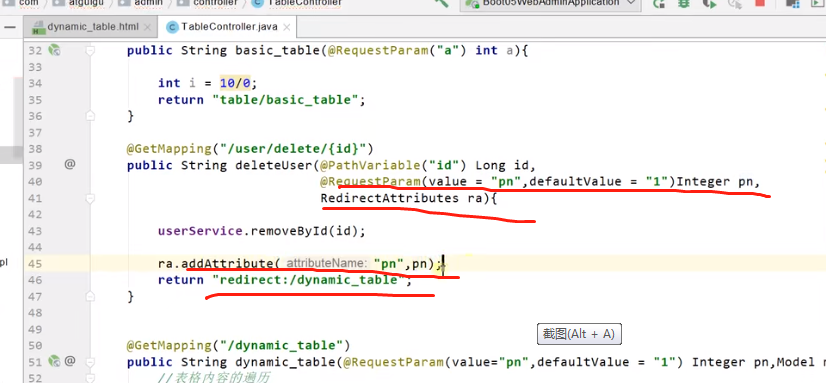Click the @PathVariable annotation

coord(370,165)
